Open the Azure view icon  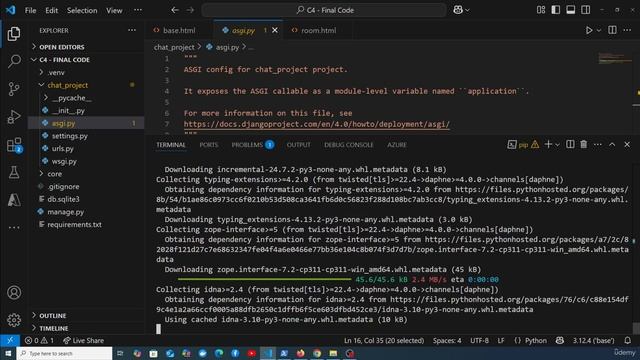(14, 200)
